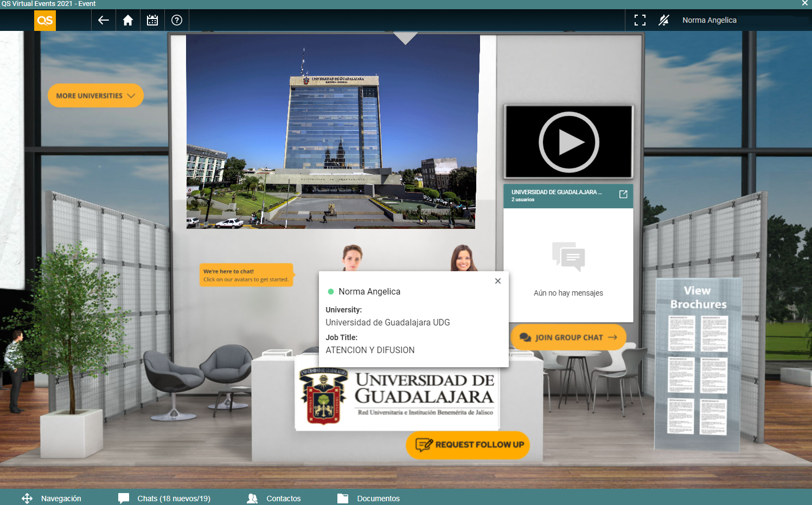Open Chats tab with 18 new messages

(165, 498)
